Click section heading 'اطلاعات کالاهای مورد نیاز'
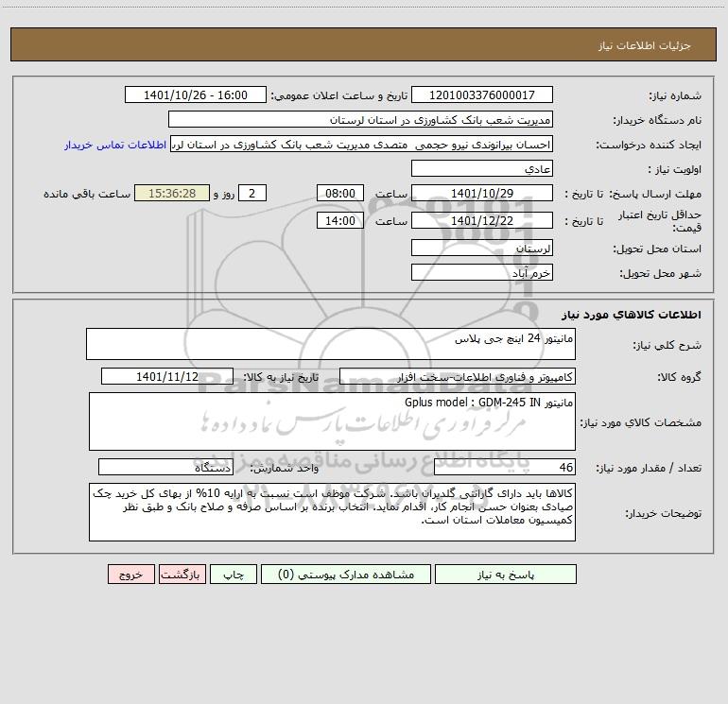 [x=631, y=315]
